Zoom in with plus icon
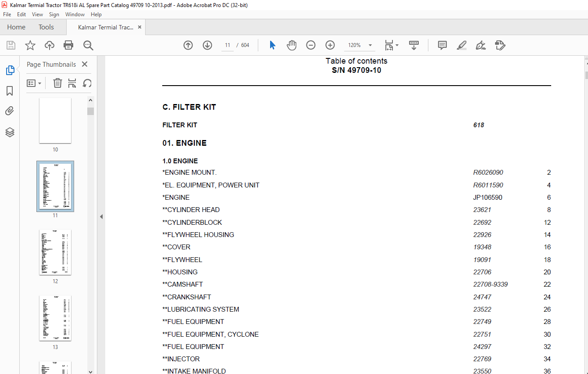The image size is (588, 374). click(x=330, y=45)
